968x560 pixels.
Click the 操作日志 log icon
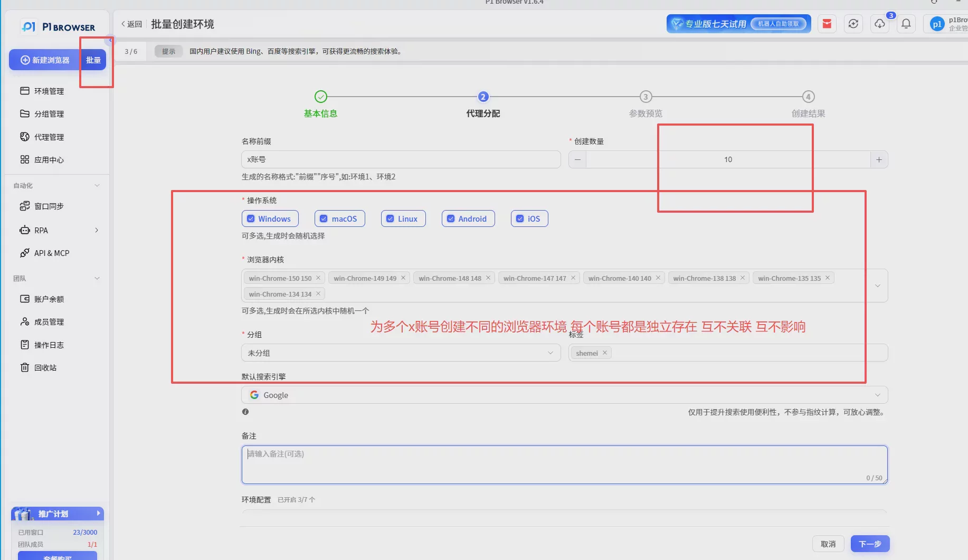pos(25,345)
